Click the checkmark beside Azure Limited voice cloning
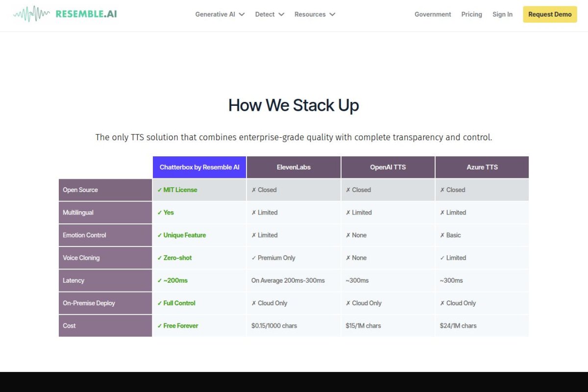This screenshot has width=588, height=392. [442, 258]
